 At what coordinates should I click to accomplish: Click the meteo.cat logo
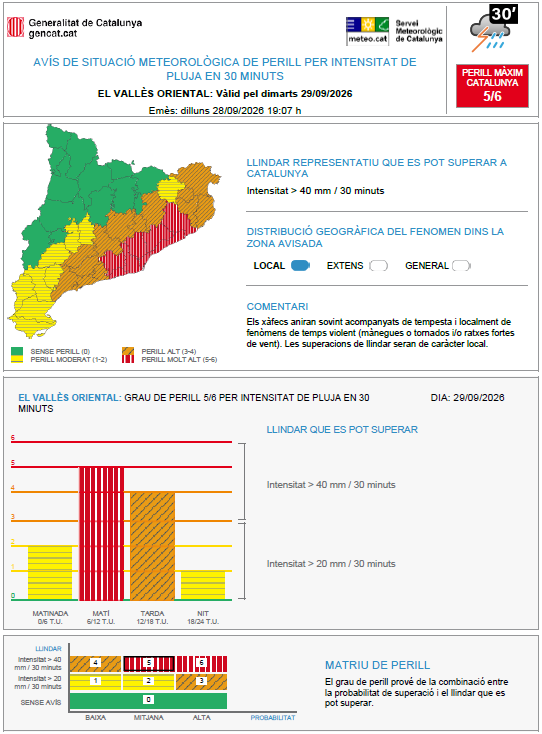point(367,31)
